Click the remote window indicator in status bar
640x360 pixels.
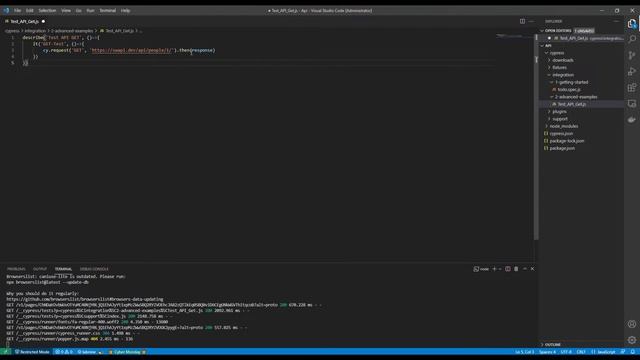coord(5,352)
